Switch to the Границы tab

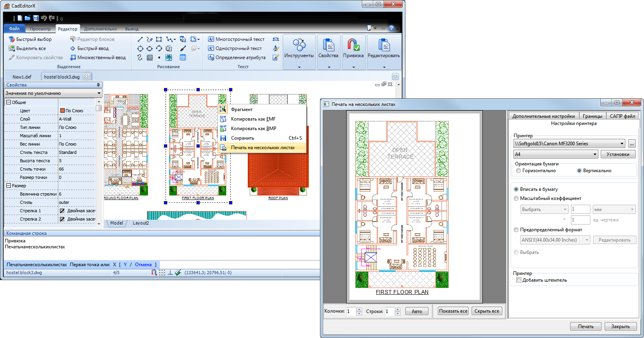tap(592, 116)
